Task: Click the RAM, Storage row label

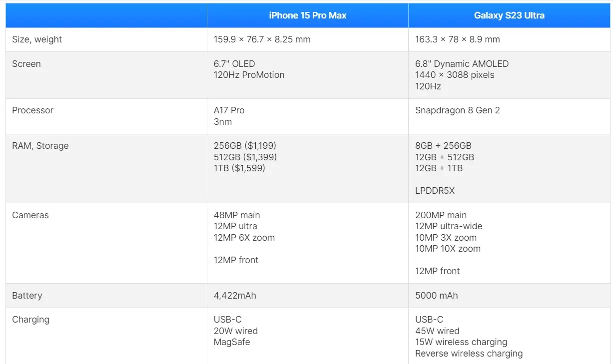Action: point(40,146)
